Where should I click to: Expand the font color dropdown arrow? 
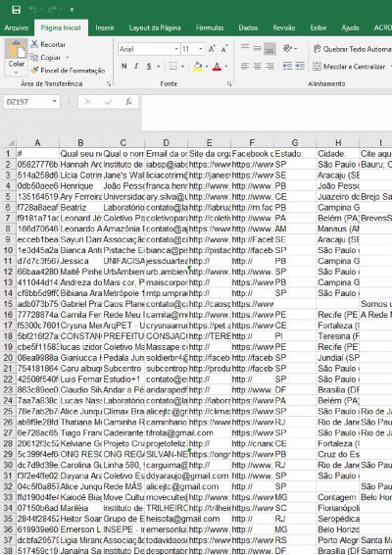coord(226,67)
